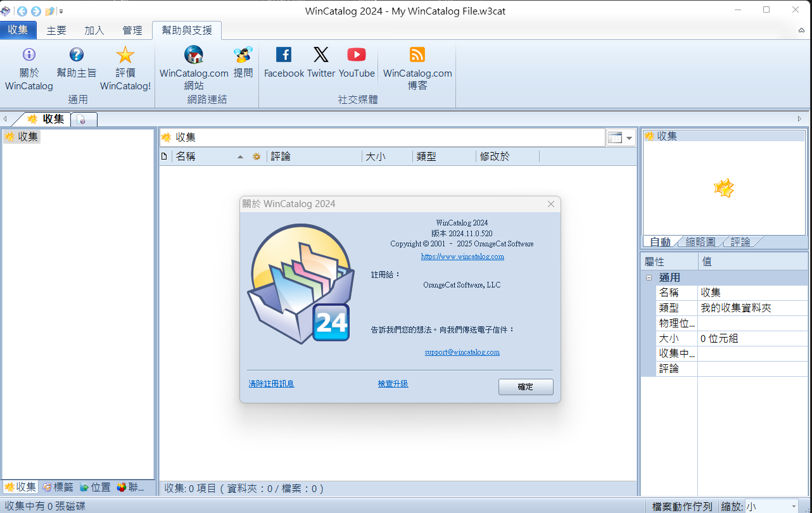Select the 聯... bottom panel tab

130,487
